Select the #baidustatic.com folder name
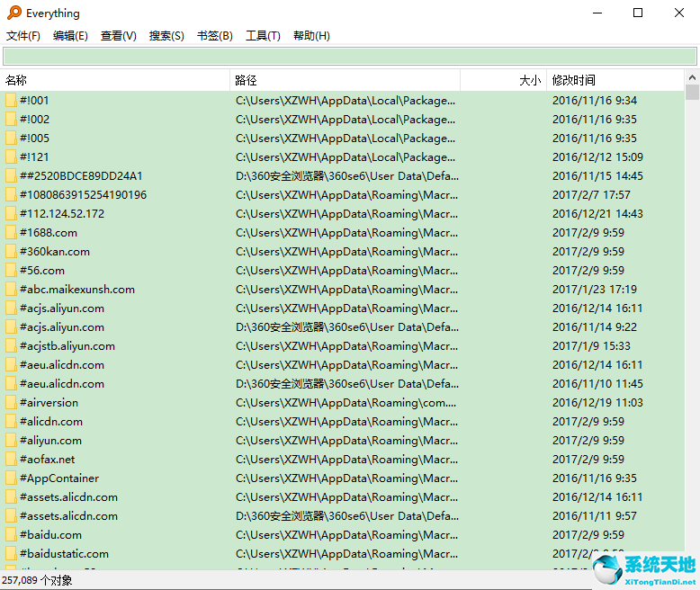This screenshot has width=700, height=590. point(64,554)
